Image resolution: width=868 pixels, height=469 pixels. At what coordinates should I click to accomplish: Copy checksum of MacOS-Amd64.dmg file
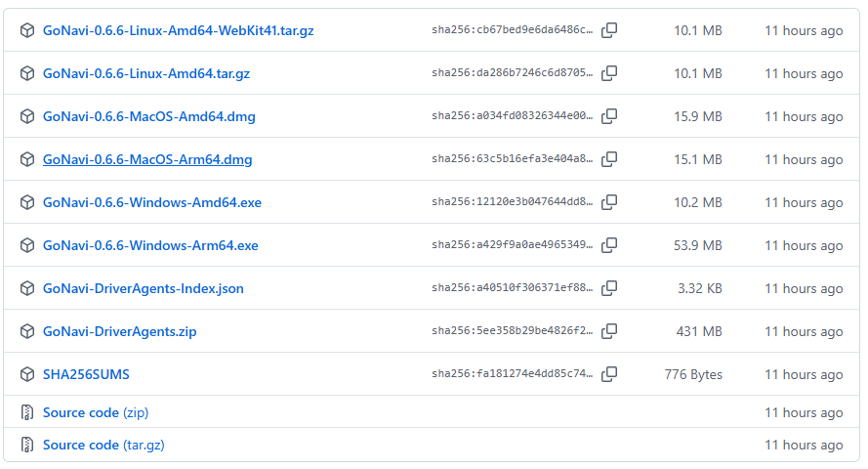[x=609, y=116]
